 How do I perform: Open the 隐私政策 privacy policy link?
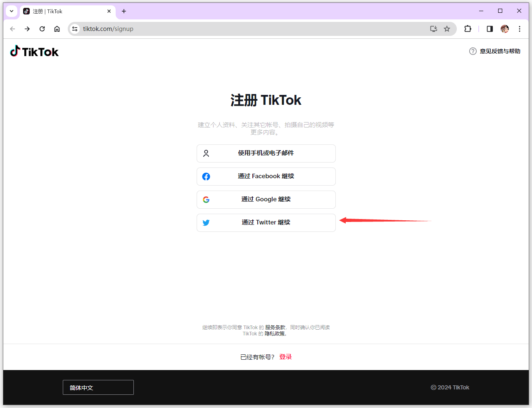tap(275, 334)
